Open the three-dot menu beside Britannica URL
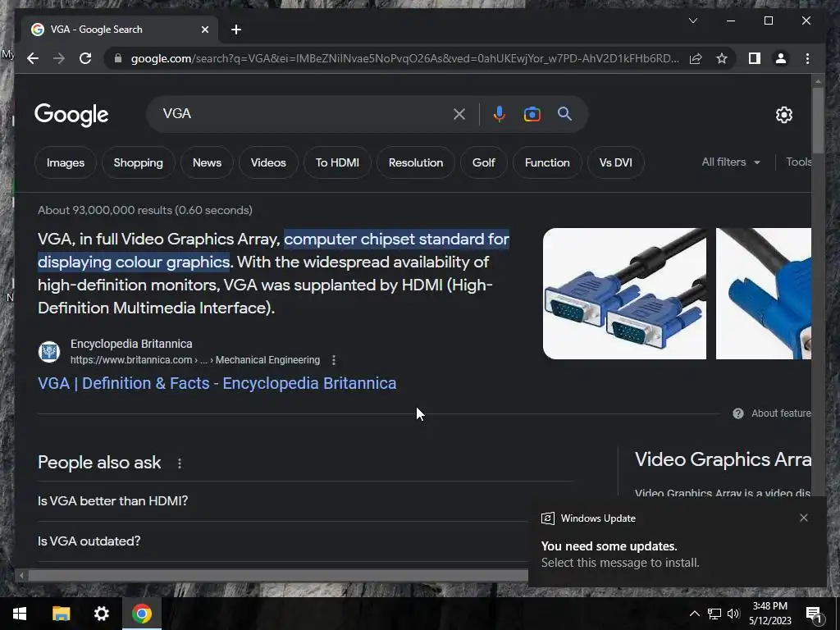The width and height of the screenshot is (840, 630). [x=334, y=360]
